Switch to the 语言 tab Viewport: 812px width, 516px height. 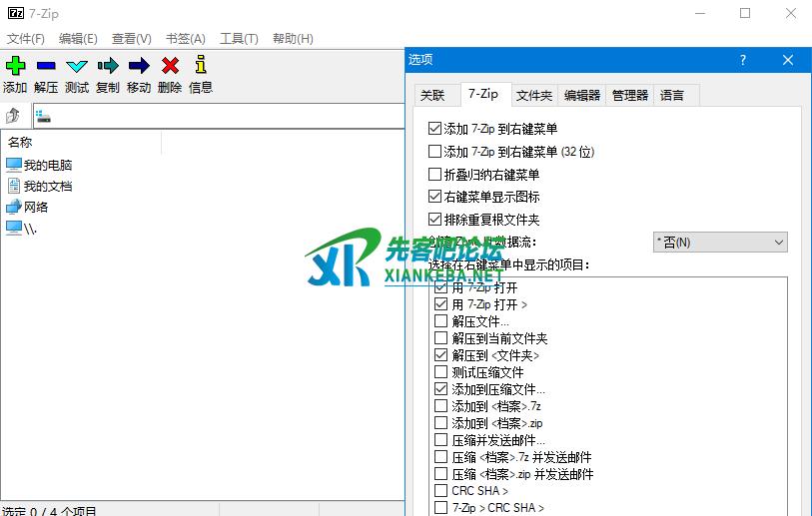pos(672,96)
